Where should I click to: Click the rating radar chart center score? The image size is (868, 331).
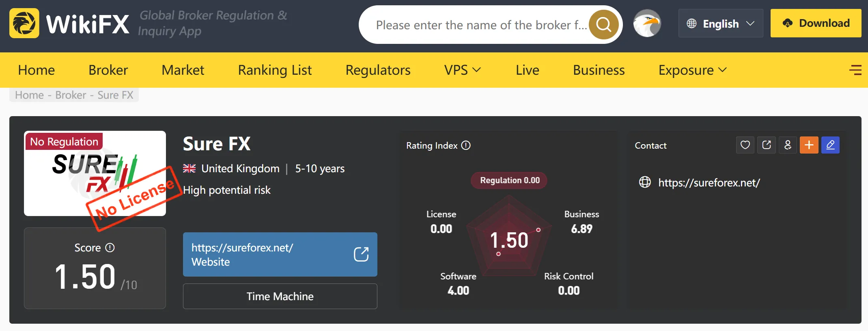tap(509, 240)
